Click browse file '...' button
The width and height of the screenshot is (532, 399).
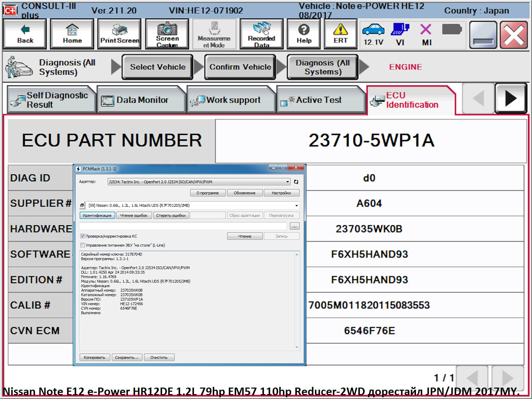294,226
